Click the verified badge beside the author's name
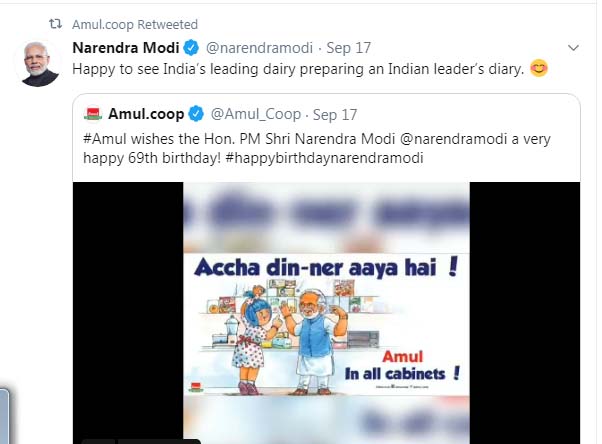Viewport: 602px width, 444px height. [x=193, y=48]
